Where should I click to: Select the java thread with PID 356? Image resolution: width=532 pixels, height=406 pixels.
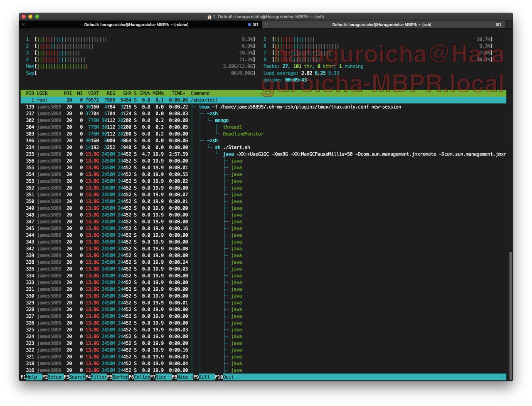tap(264, 161)
